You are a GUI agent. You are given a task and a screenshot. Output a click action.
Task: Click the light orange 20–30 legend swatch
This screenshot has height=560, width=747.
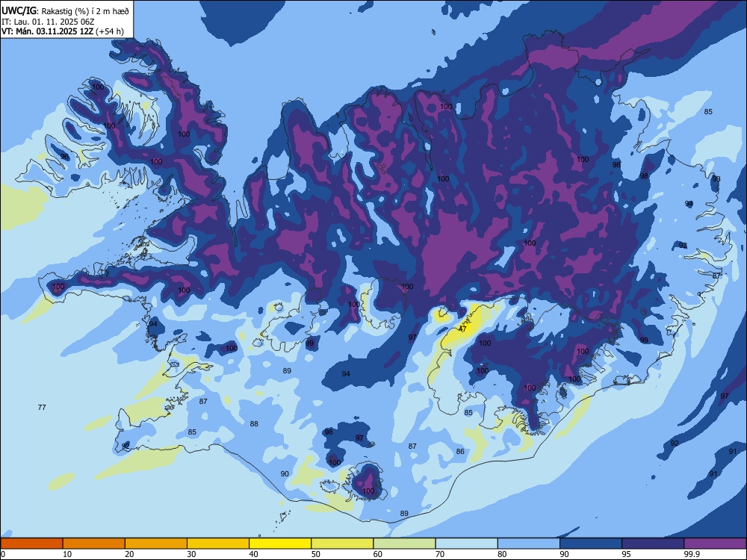[156, 544]
